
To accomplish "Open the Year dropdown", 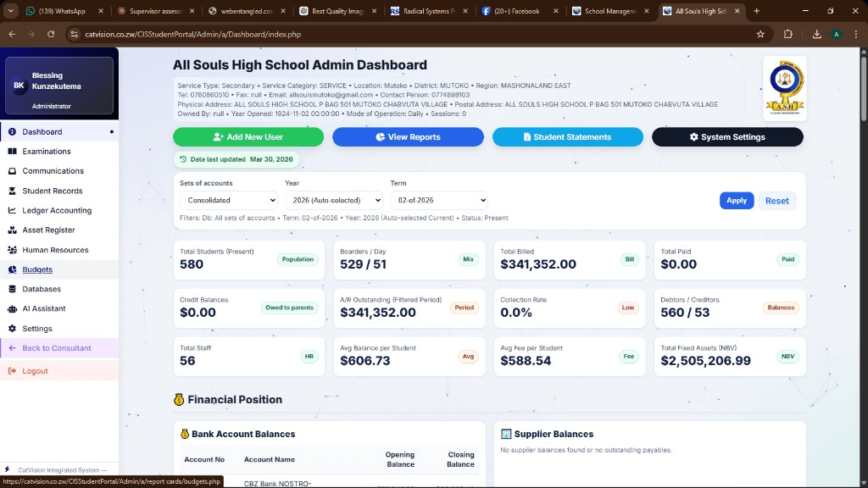I will pos(334,200).
